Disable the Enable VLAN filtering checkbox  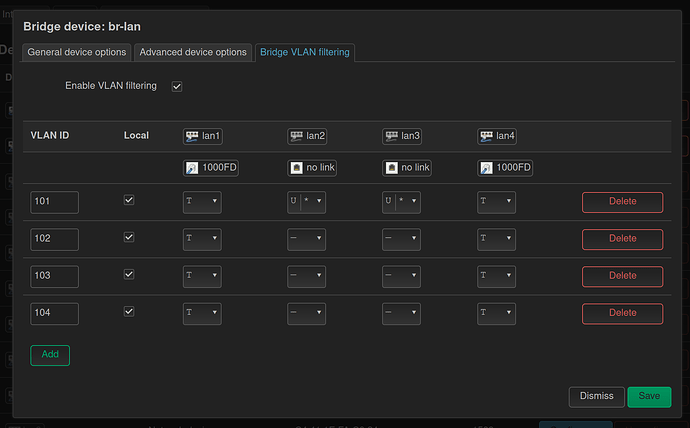pos(177,87)
